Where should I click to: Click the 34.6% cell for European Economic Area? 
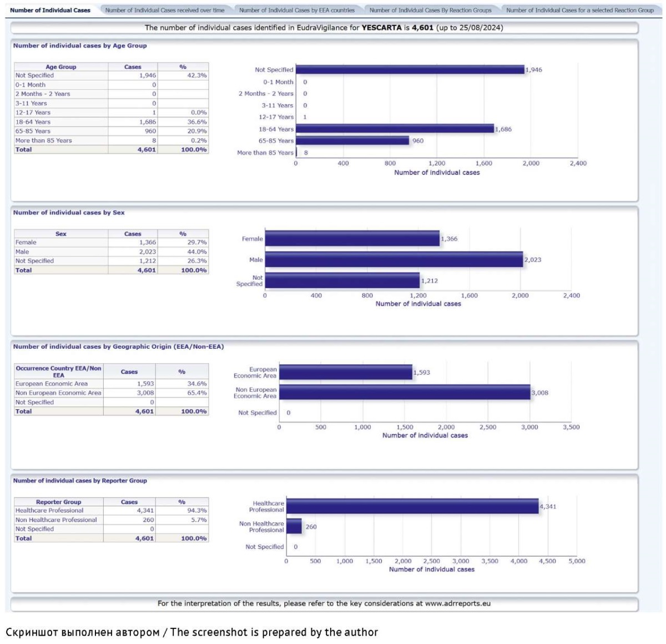[182, 384]
